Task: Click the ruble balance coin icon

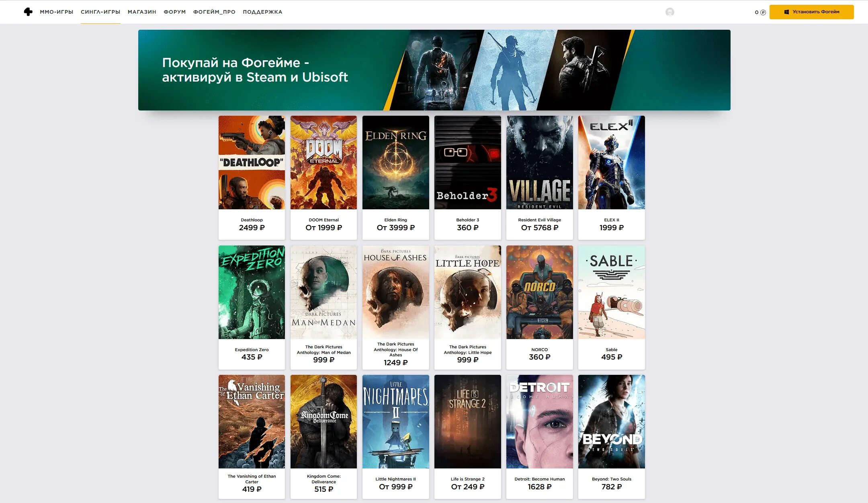Action: click(x=763, y=12)
